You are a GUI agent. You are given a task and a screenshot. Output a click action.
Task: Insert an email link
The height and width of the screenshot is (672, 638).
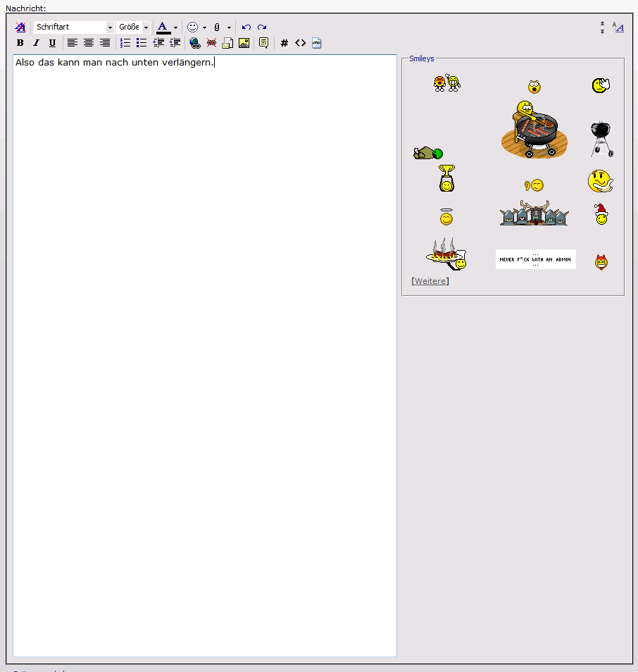pyautogui.click(x=227, y=43)
